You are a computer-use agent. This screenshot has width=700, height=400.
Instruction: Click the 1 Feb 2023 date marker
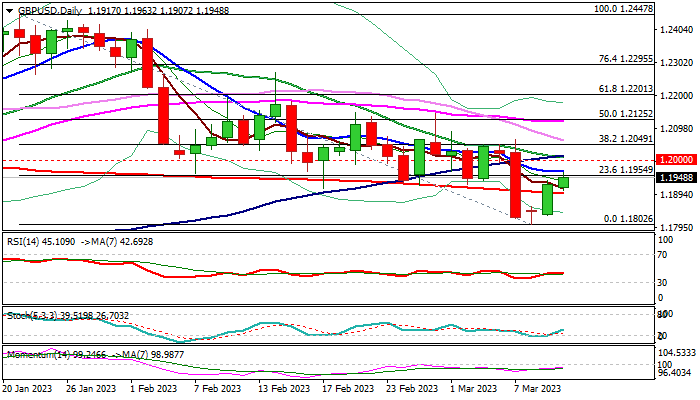[154, 389]
